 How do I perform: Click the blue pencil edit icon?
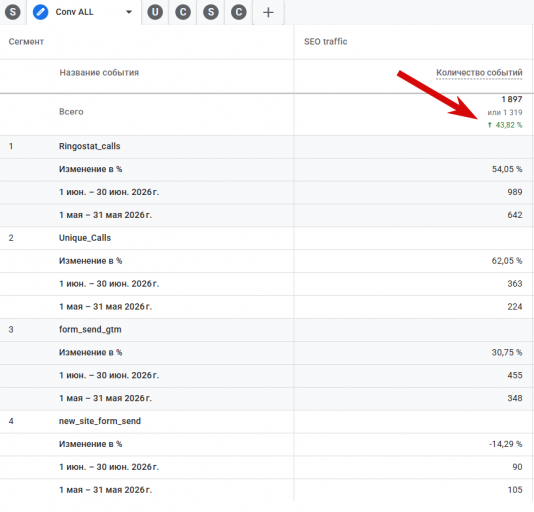[41, 12]
